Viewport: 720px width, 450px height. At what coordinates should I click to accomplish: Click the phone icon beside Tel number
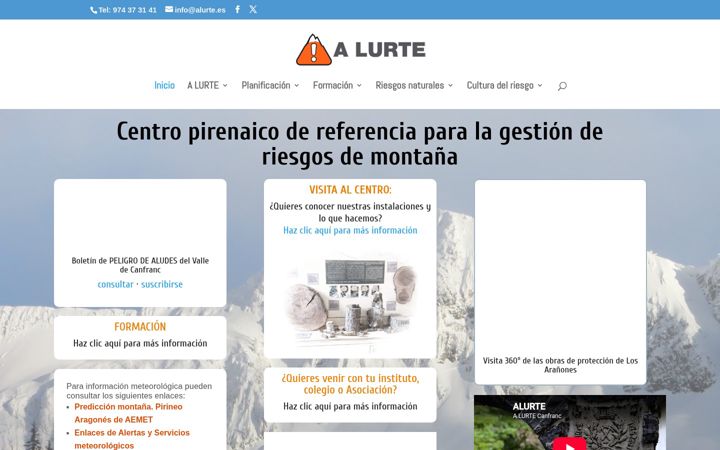[x=93, y=10]
